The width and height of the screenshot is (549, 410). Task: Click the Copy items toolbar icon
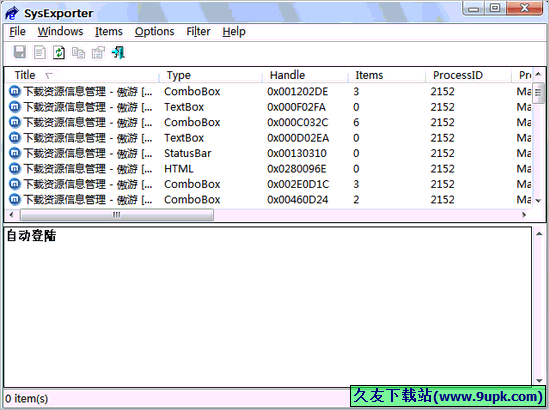pos(78,53)
